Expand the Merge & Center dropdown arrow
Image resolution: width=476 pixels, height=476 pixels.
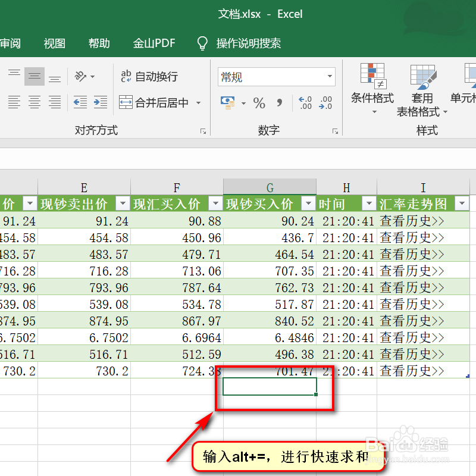point(198,102)
